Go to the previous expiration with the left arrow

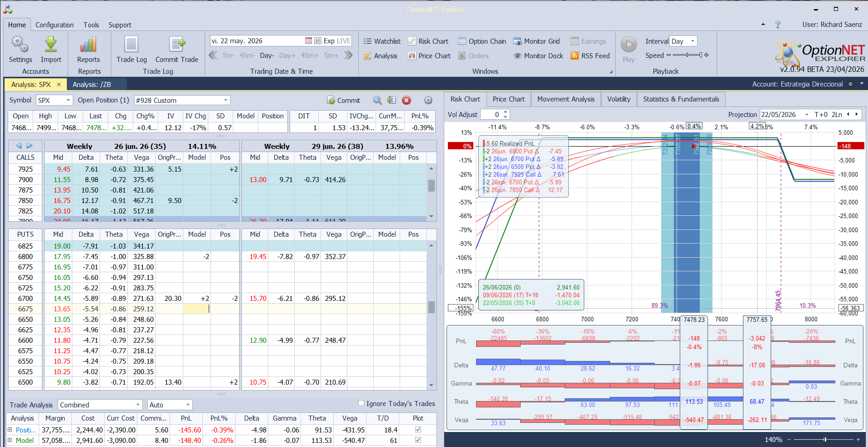click(19, 146)
